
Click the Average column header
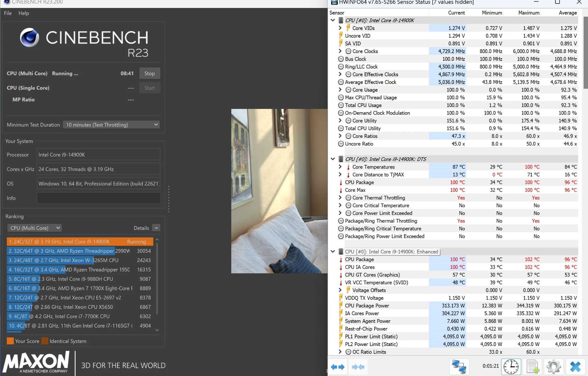(x=560, y=13)
